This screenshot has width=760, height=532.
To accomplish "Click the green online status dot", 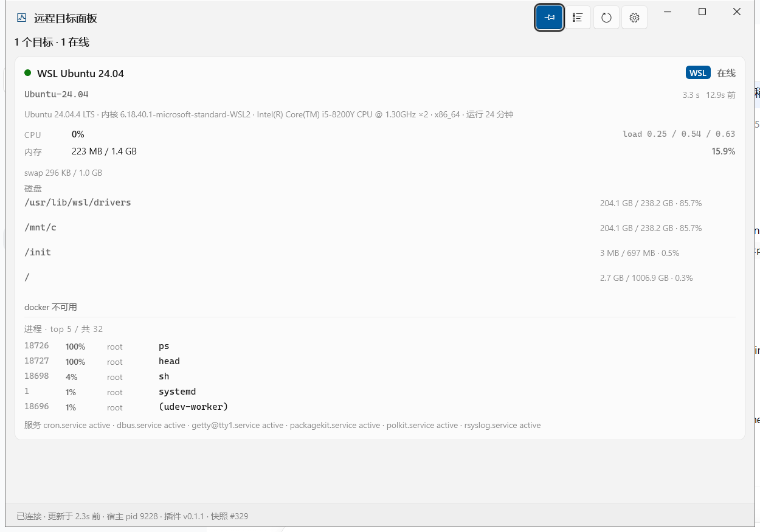I will point(27,73).
